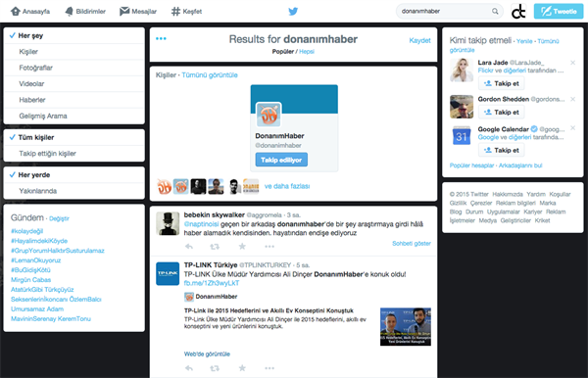This screenshot has height=378, width=588.
Task: Click the Tweetle compose button
Action: click(559, 11)
